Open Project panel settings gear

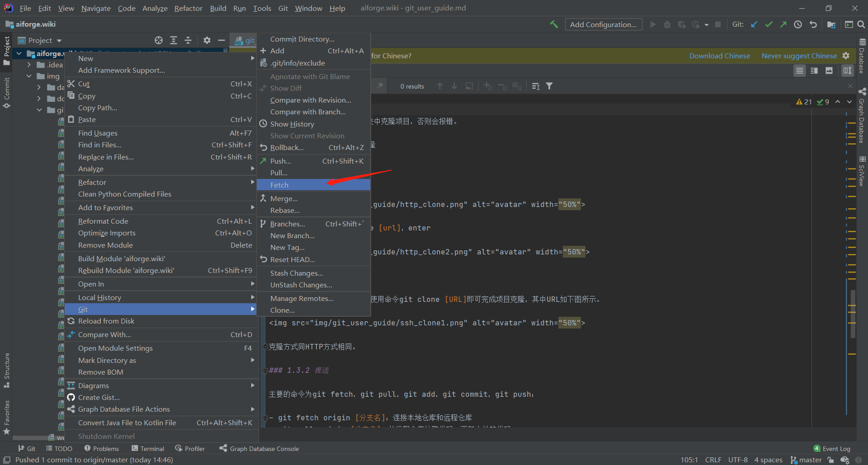pos(207,40)
